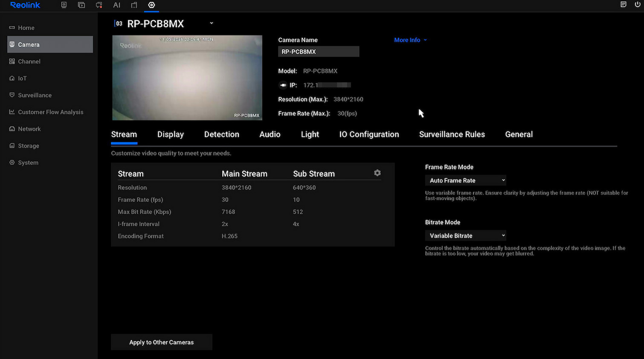Screen dimensions: 644x359
Task: Click Main Stream resolution 3840*2160 in table
Action: coord(236,187)
